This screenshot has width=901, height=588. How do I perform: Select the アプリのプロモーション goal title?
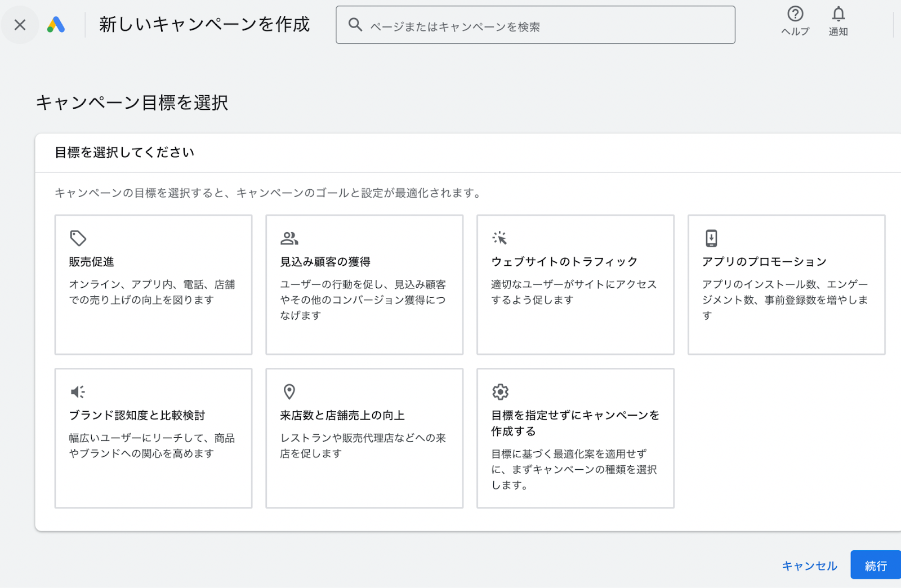(x=764, y=262)
